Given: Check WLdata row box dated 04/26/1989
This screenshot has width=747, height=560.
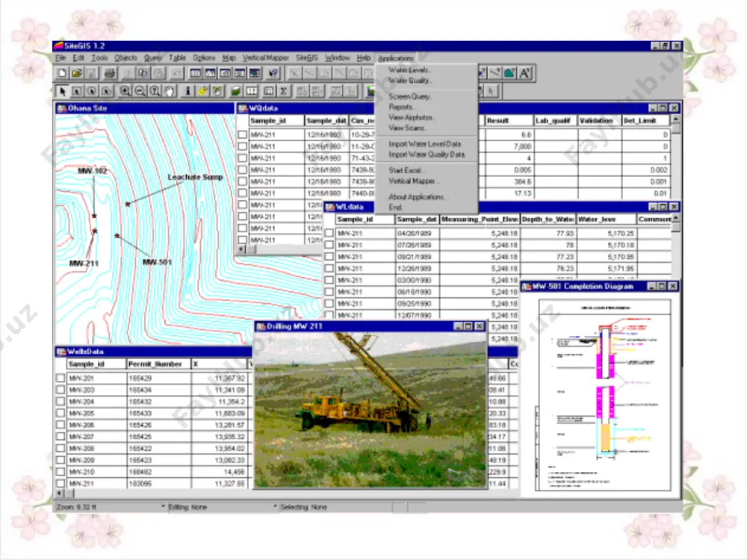Looking at the screenshot, I should [329, 233].
